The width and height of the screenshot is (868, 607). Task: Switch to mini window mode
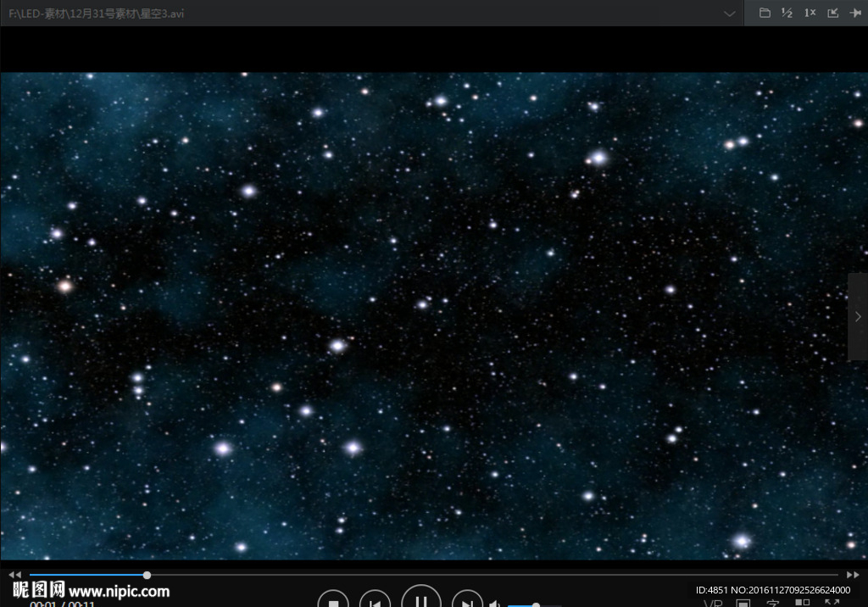click(832, 13)
